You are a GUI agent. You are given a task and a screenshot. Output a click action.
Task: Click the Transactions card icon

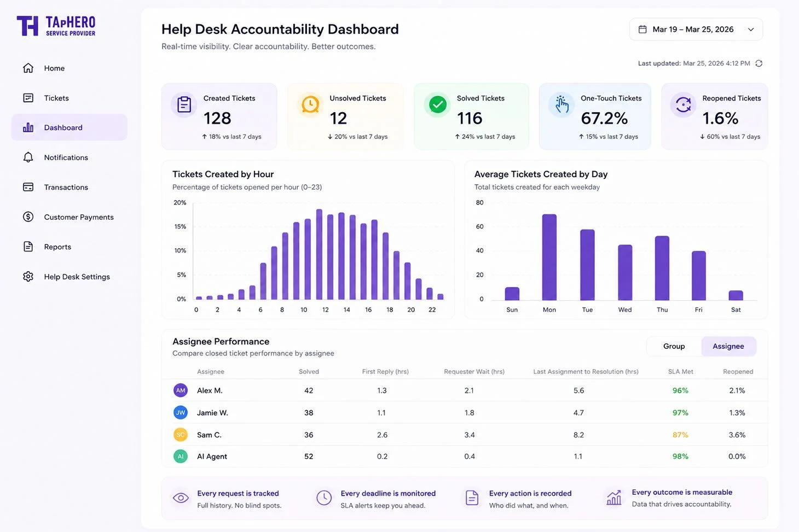tap(28, 187)
